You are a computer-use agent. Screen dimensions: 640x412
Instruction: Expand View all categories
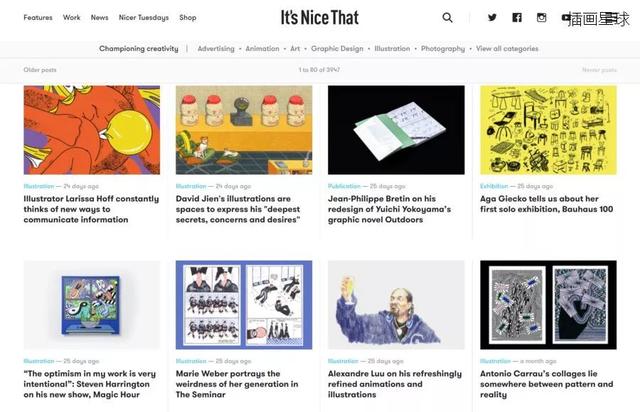tap(507, 49)
